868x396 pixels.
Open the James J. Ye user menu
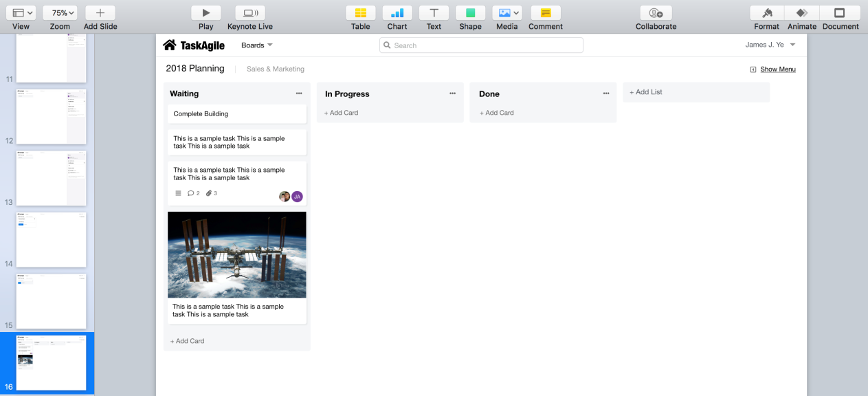point(770,45)
